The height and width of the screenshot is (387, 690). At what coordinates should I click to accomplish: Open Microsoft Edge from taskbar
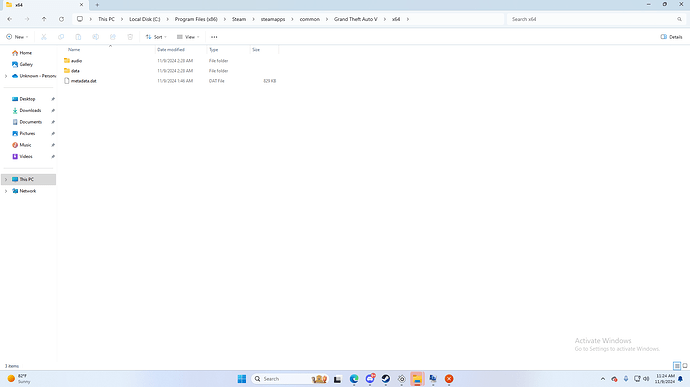point(354,379)
